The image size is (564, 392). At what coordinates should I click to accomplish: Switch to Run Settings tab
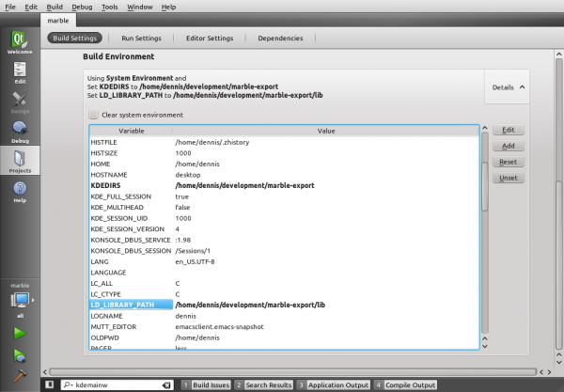141,39
